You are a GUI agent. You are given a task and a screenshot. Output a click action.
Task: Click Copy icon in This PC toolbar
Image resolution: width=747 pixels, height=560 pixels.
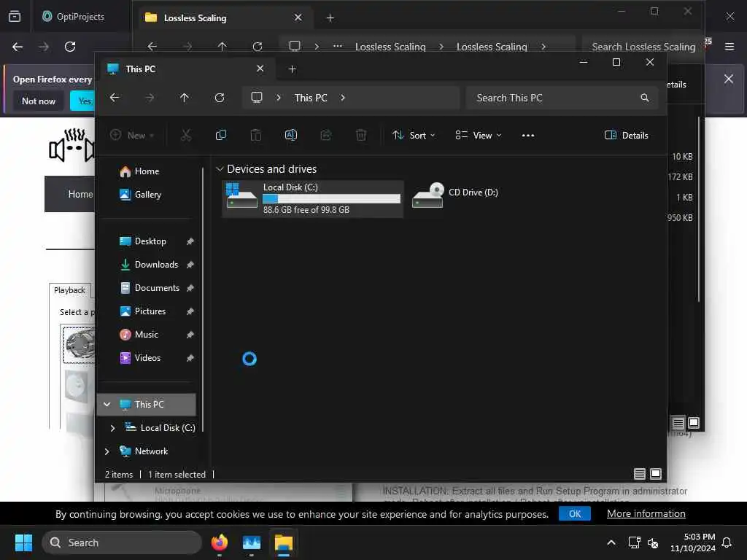coord(220,135)
